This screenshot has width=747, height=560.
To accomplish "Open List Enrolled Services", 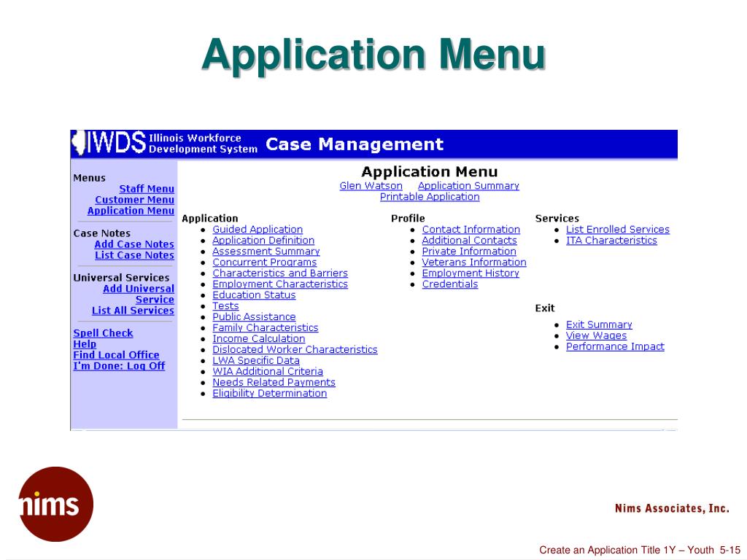I will tap(618, 230).
